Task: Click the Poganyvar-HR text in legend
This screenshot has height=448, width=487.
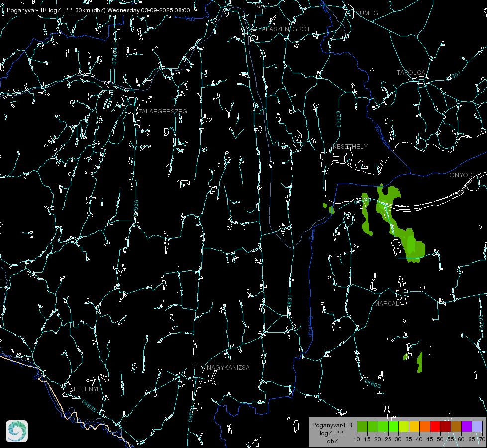Action: click(x=332, y=425)
